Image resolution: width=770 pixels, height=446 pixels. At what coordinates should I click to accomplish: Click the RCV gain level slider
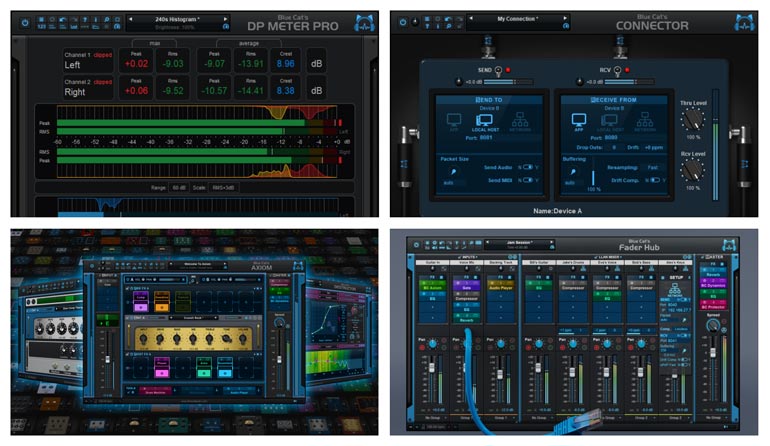630,82
